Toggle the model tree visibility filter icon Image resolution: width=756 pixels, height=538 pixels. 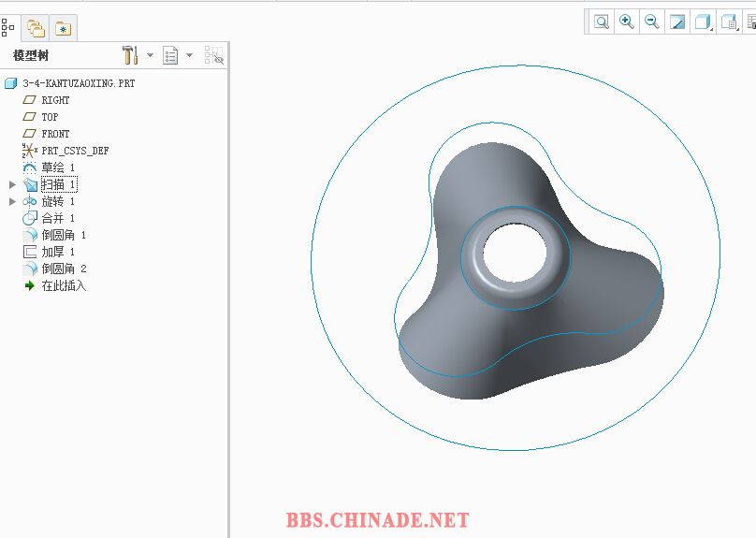click(x=213, y=55)
